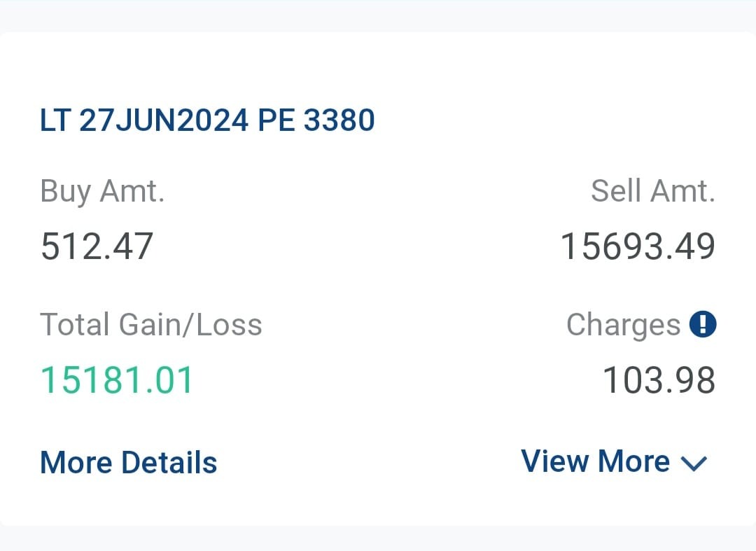Select the green gain value 15181.01
756x551 pixels.
[x=116, y=380]
